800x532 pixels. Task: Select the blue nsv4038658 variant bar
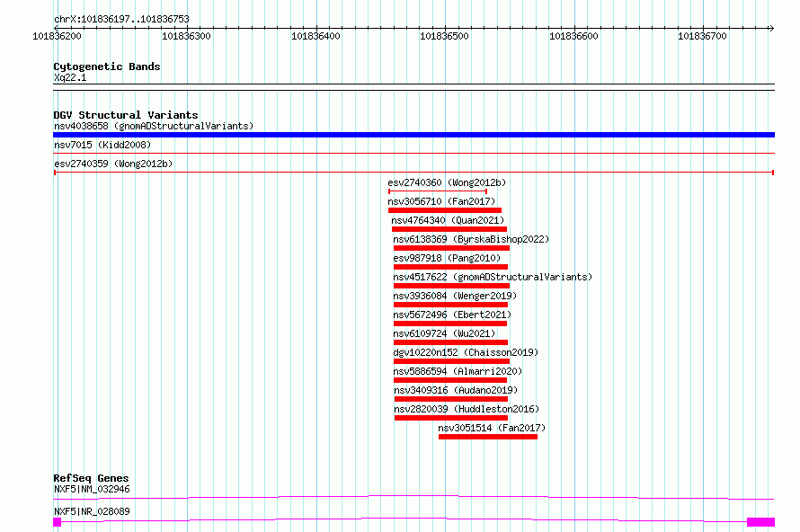pyautogui.click(x=413, y=135)
